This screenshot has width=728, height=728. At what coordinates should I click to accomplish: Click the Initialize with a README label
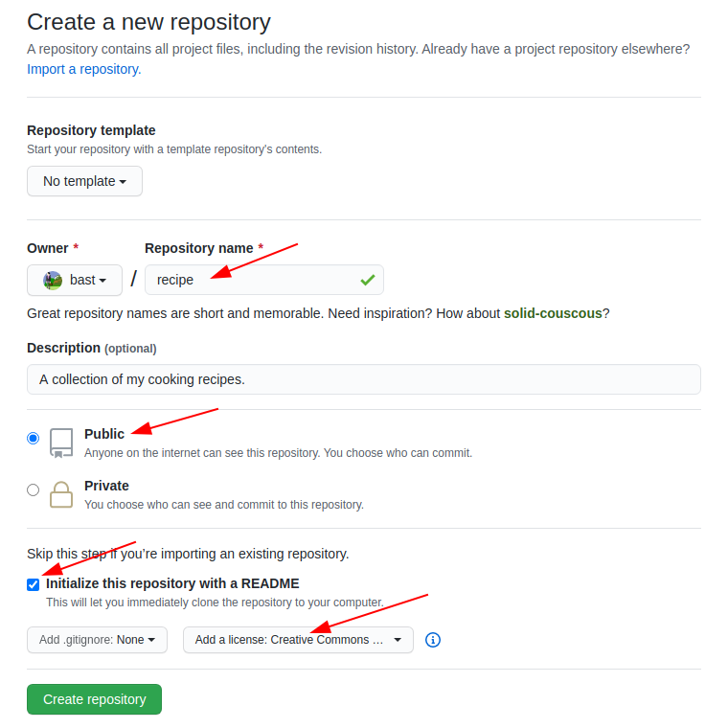click(172, 583)
